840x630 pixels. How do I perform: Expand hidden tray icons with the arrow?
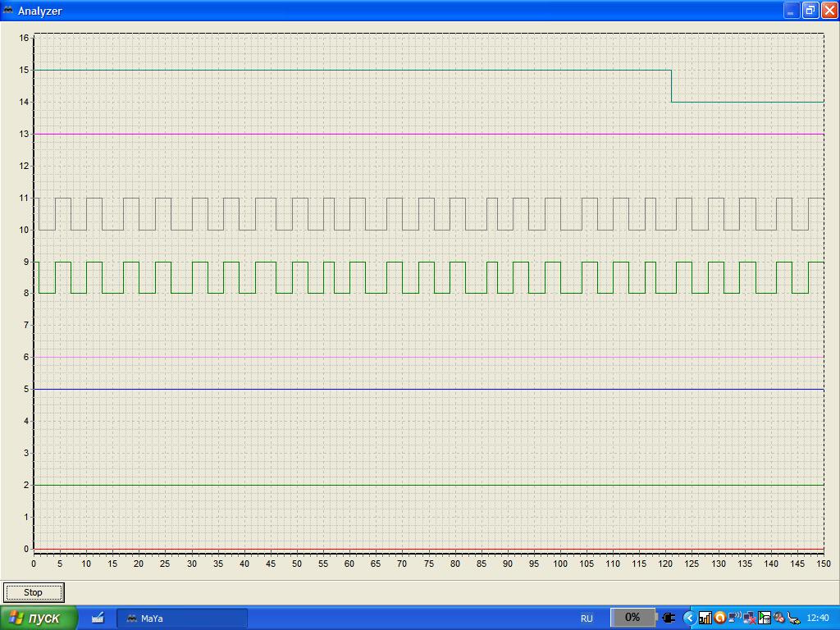[x=689, y=619]
